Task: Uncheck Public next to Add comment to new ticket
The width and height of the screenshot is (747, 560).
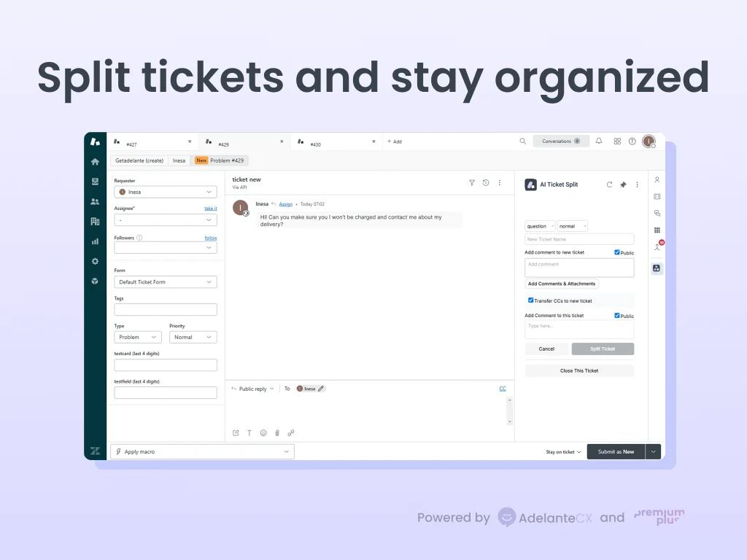Action: pyautogui.click(x=616, y=252)
